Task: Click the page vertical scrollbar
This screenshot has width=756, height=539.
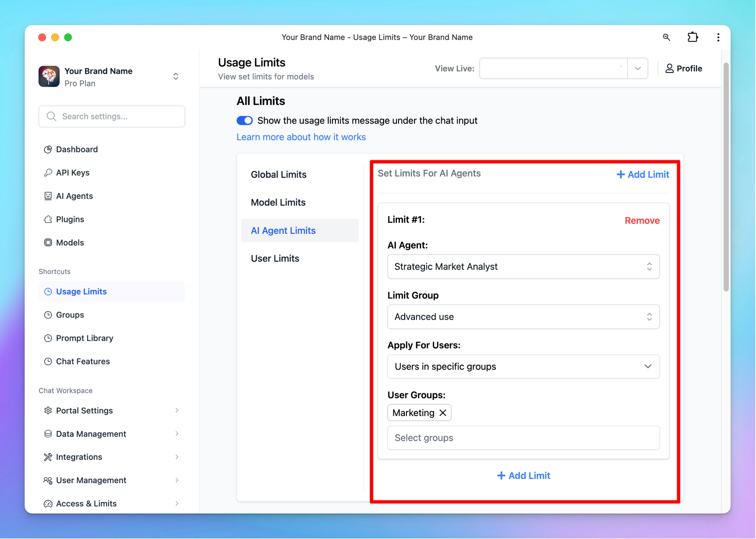Action: 726,177
